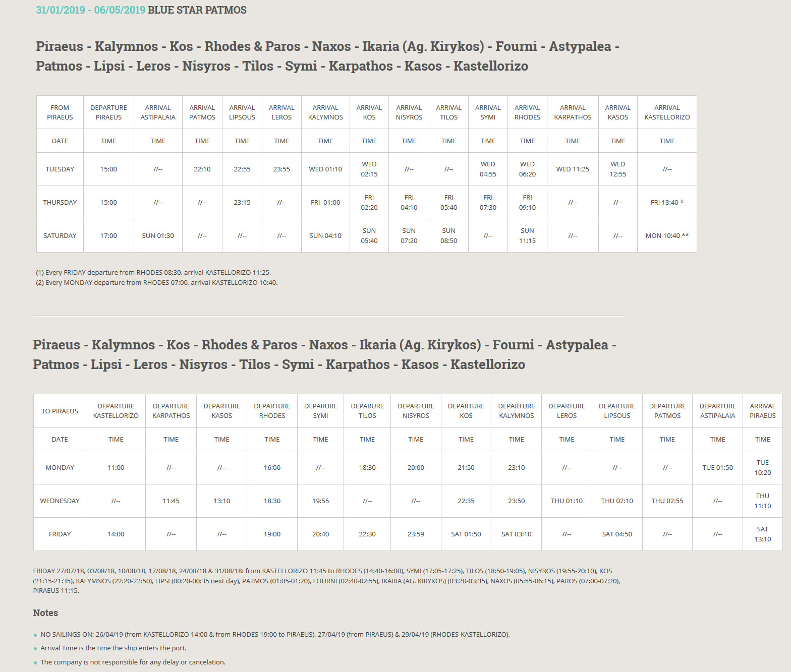Click the DEPARTURE KASTELLORIZO column header
The image size is (791, 672).
click(x=116, y=411)
